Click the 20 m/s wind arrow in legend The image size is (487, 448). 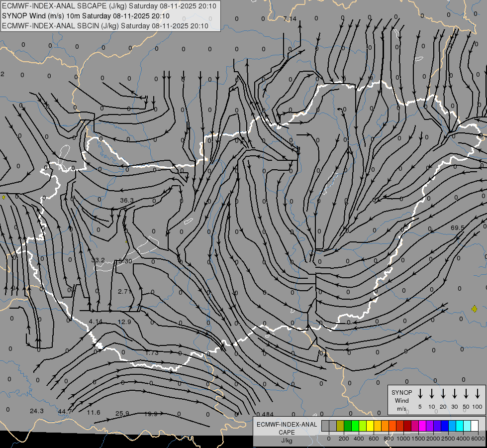pyautogui.click(x=443, y=394)
